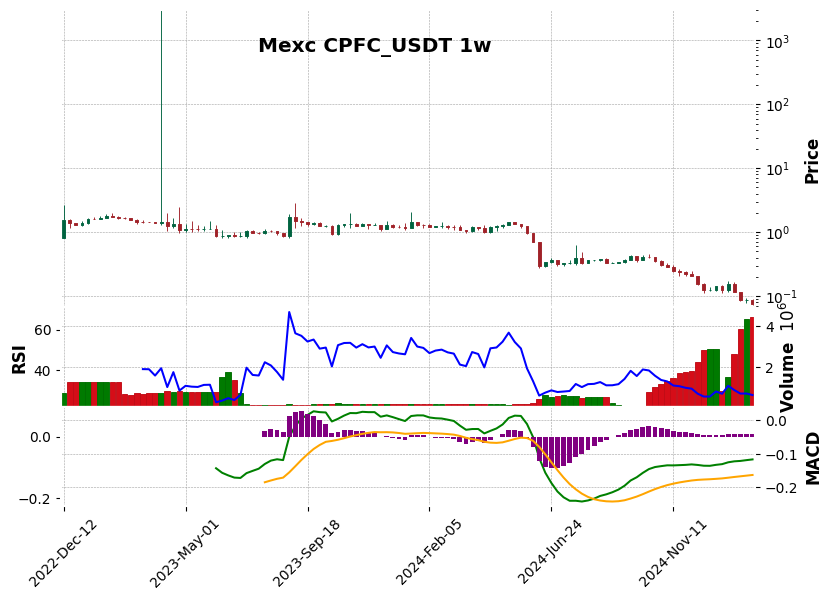
Task: Click the 2022-Dec-12 date label
Action: [63, 554]
